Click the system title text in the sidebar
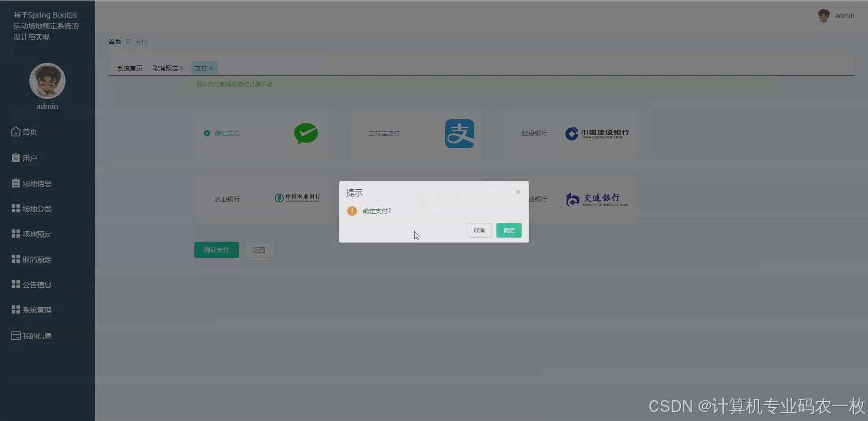 [x=46, y=26]
